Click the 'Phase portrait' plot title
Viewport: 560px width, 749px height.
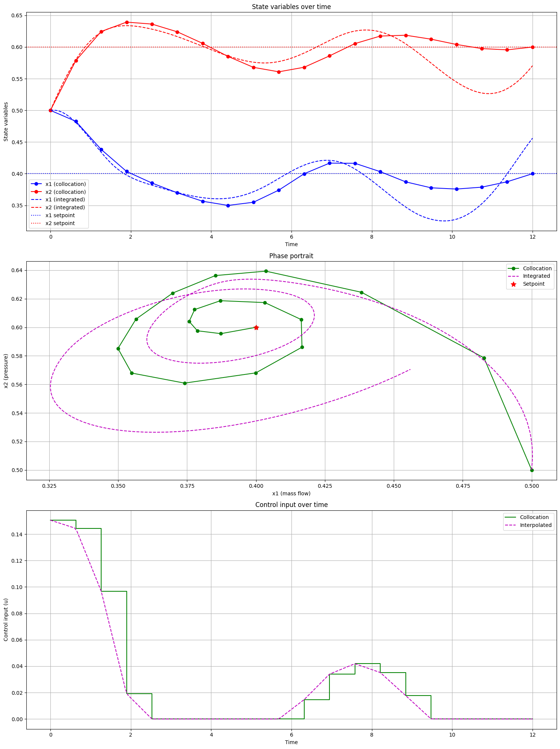coord(291,256)
